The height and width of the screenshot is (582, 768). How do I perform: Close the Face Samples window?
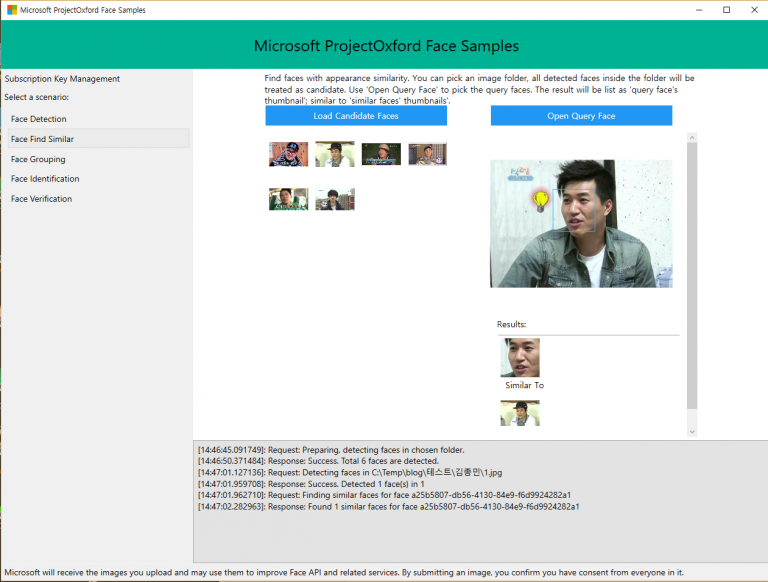pyautogui.click(x=753, y=10)
